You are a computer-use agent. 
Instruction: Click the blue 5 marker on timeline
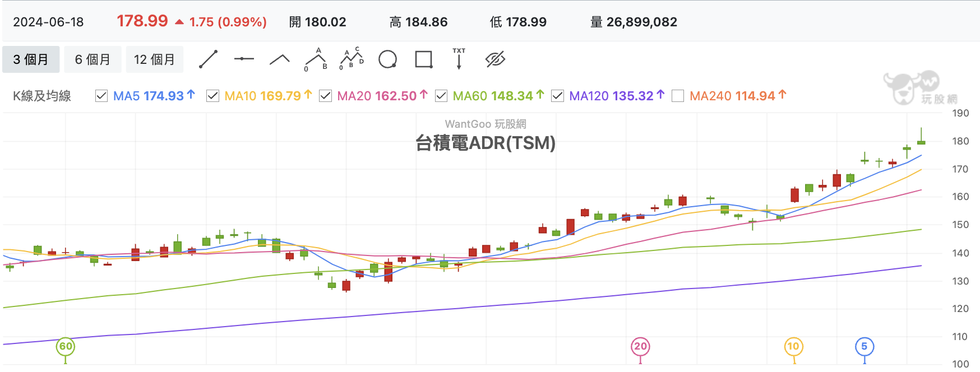point(864,346)
